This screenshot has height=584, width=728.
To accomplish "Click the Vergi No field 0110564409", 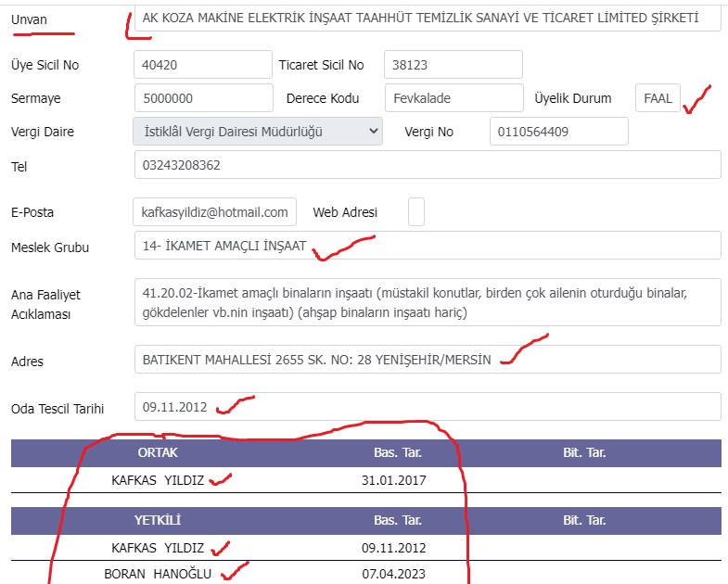I will (x=559, y=132).
